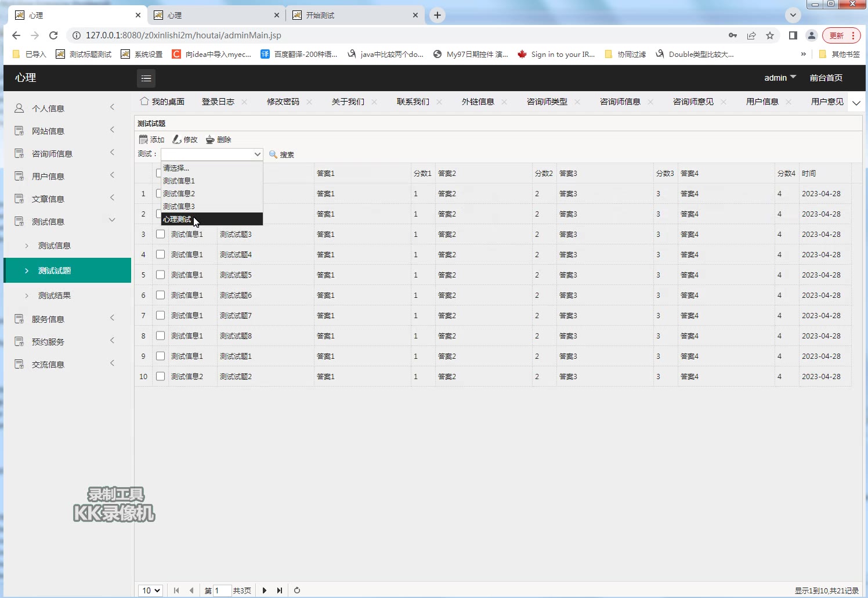This screenshot has width=868, height=598.
Task: Close the 外链信息 tab
Action: pos(504,102)
